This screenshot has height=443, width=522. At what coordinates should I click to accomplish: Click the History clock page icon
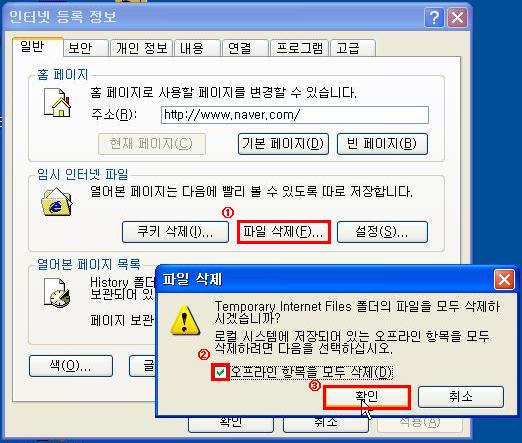click(57, 293)
